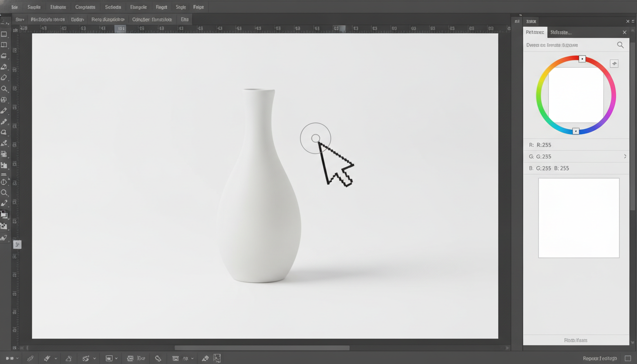The height and width of the screenshot is (364, 637).
Task: Click the hue ring bottom handle
Action: tap(575, 131)
